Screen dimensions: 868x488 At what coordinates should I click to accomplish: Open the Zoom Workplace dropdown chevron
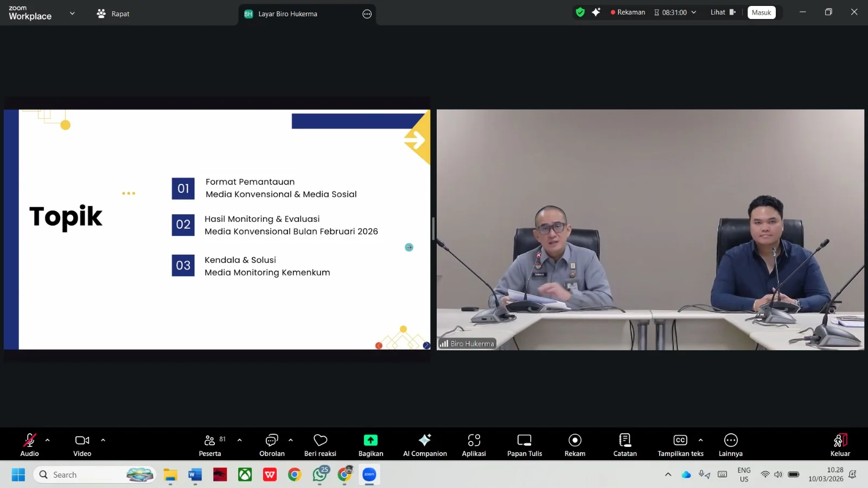coord(72,14)
